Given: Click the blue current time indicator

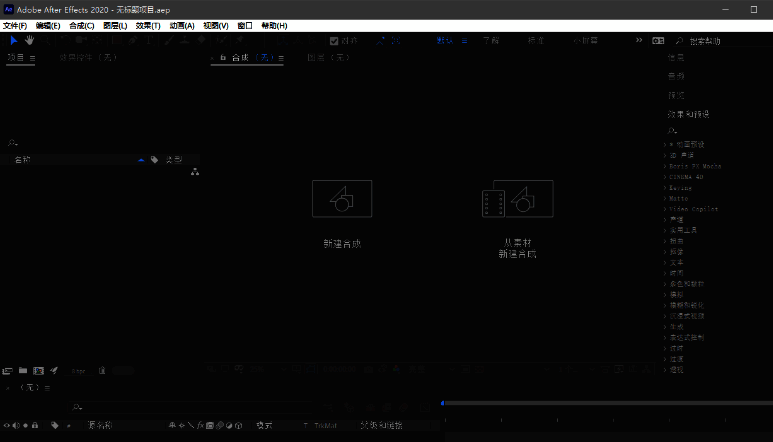Looking at the screenshot, I should point(443,403).
